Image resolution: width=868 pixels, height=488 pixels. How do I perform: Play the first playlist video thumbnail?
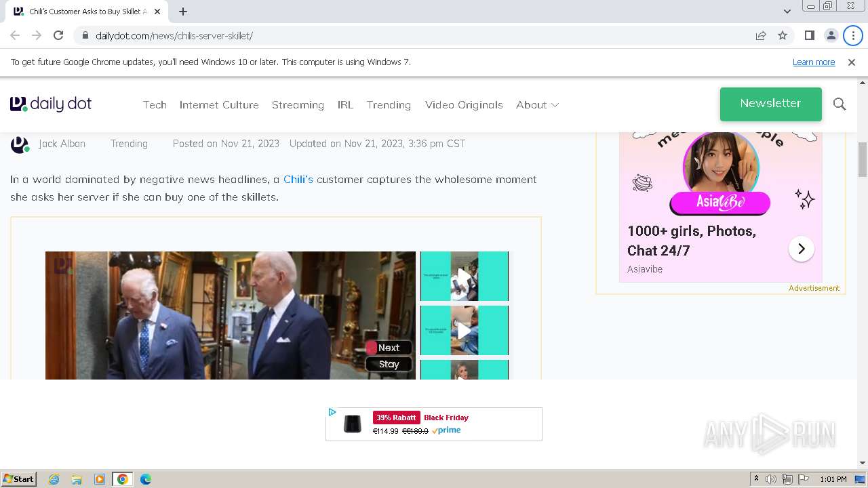465,276
